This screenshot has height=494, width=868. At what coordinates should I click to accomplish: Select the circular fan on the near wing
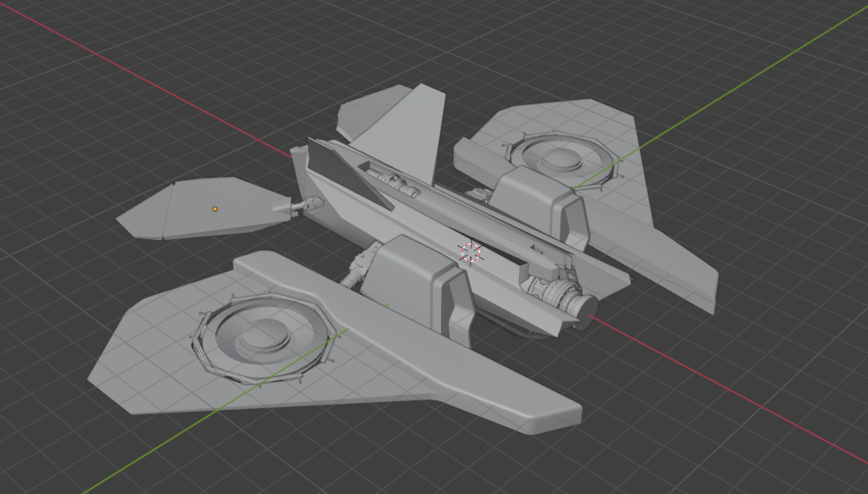(264, 339)
